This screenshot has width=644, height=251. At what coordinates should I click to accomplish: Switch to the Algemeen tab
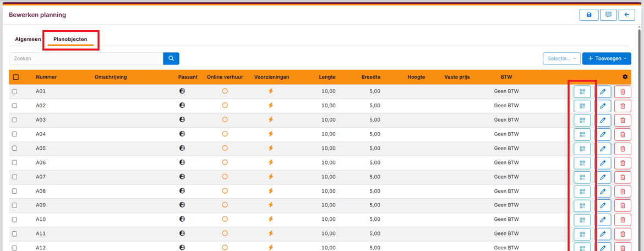28,40
